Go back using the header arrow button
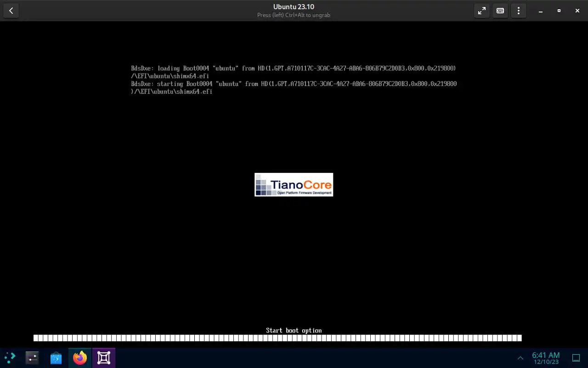This screenshot has height=368, width=588. coord(11,11)
